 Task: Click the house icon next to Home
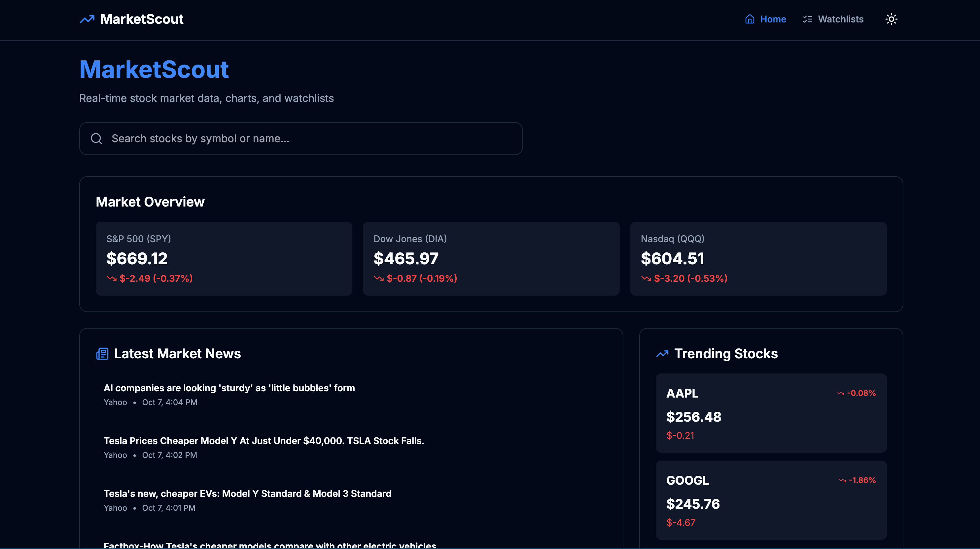pos(749,19)
